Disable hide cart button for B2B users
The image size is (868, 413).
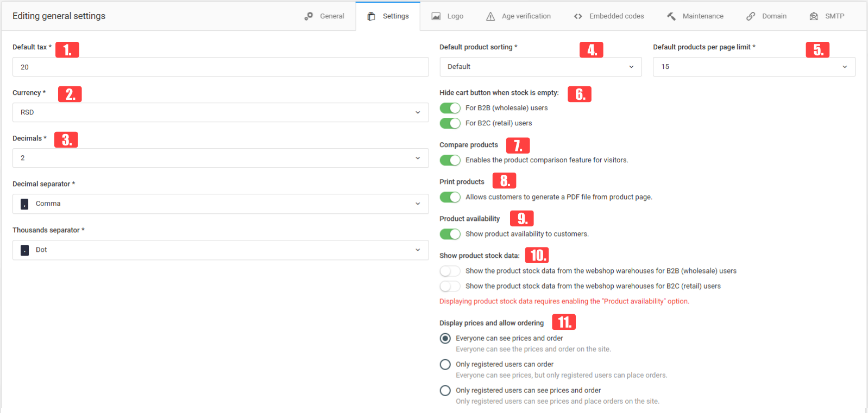click(450, 108)
